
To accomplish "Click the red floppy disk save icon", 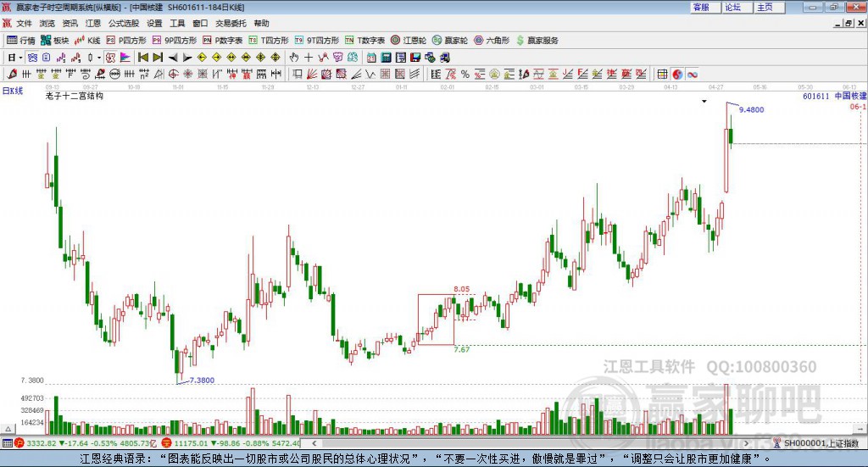I will (x=415, y=58).
